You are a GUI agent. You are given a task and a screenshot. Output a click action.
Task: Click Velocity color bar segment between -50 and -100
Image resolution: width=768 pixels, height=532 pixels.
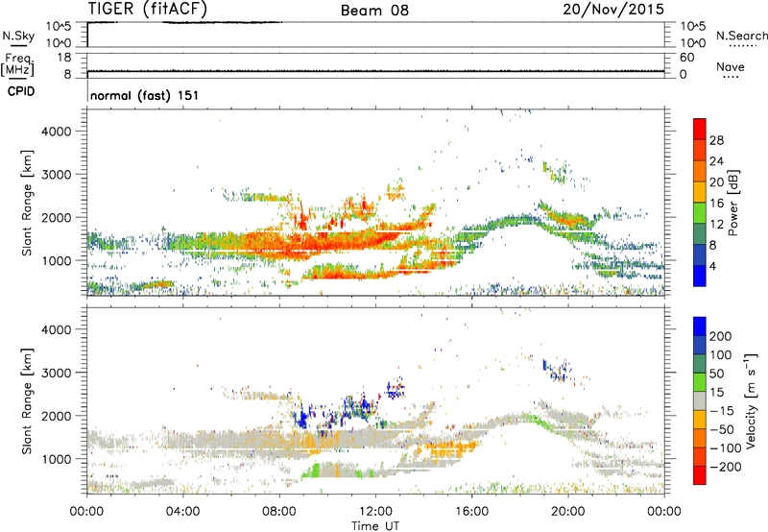tap(700, 439)
